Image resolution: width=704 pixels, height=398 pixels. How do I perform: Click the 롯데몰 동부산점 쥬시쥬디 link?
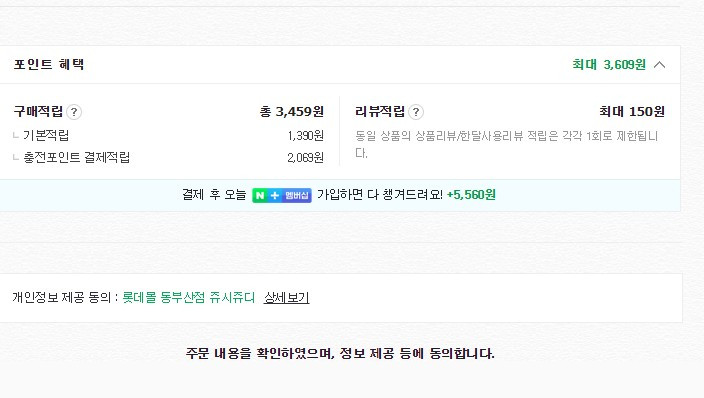click(x=189, y=297)
